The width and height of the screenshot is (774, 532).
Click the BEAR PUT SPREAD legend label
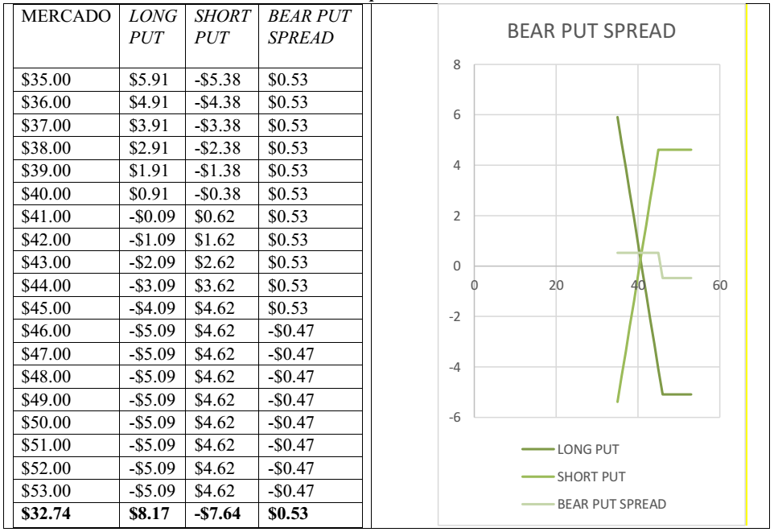(x=611, y=504)
